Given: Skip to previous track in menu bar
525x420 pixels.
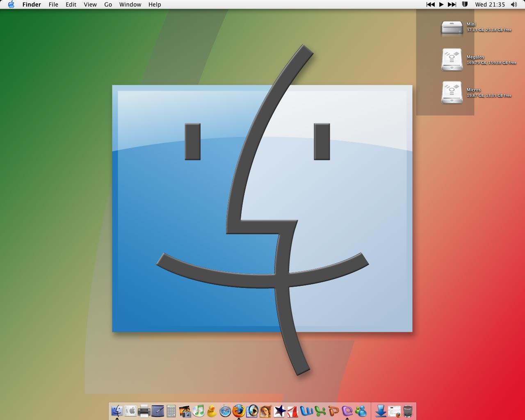Looking at the screenshot, I should (x=430, y=5).
